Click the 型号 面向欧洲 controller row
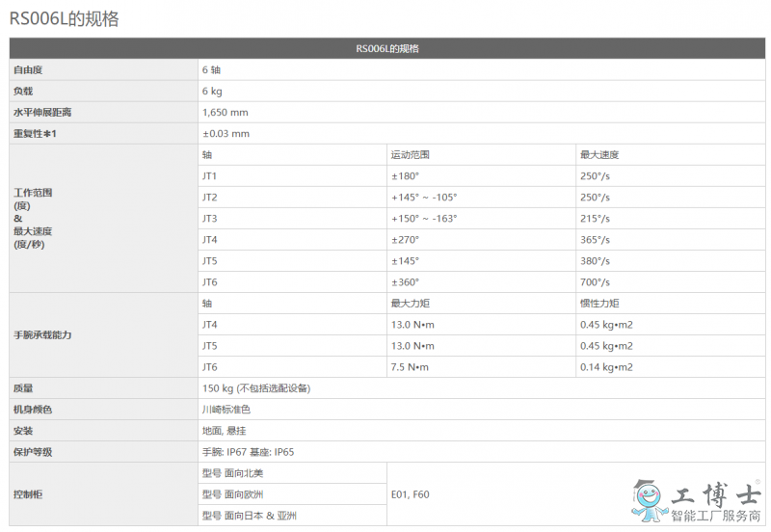 click(x=232, y=494)
